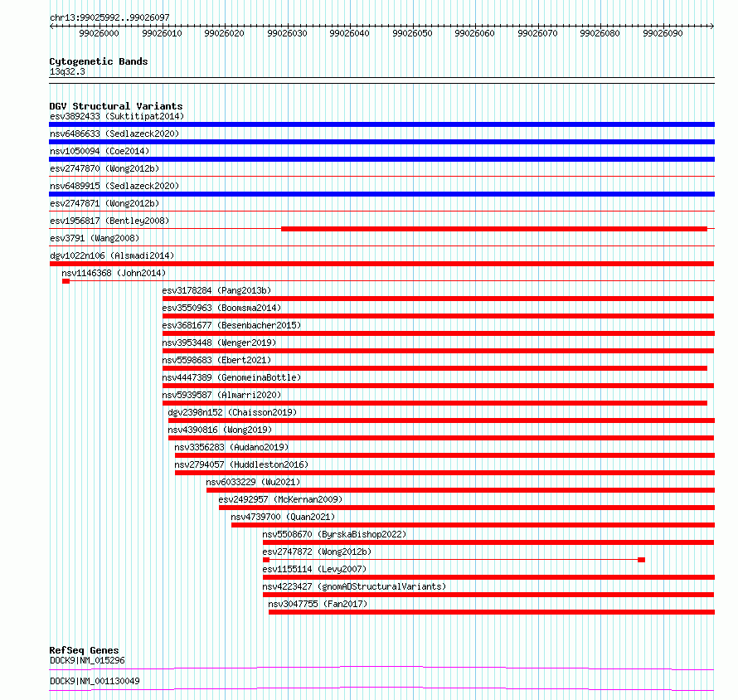738x700 pixels.
Task: Open nsv4739700 (Quan2021) variant label
Action: click(x=283, y=517)
